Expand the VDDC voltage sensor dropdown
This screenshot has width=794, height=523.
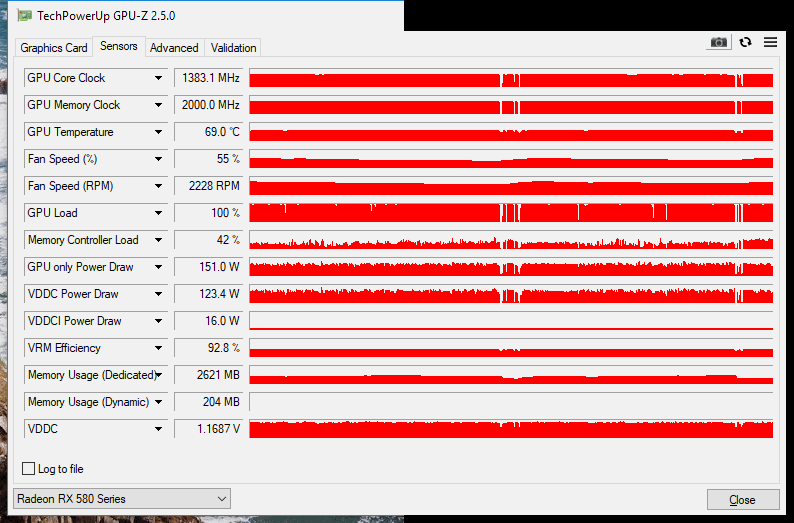point(158,429)
